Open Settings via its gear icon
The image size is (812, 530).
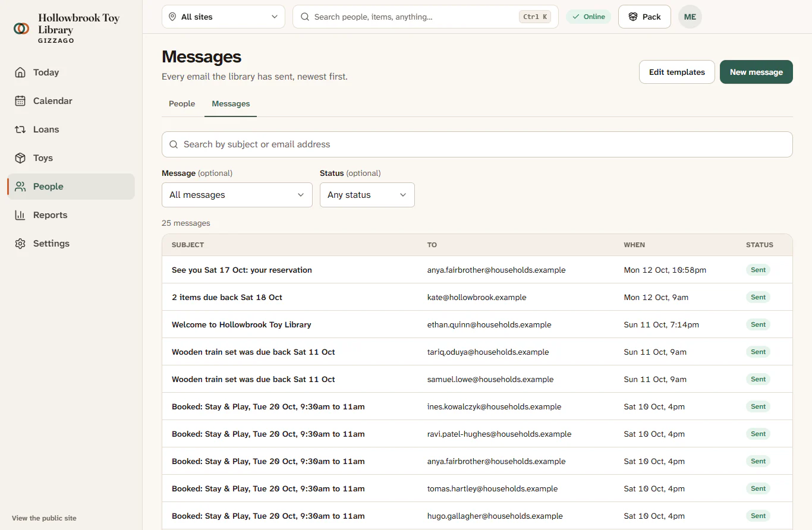(x=20, y=244)
